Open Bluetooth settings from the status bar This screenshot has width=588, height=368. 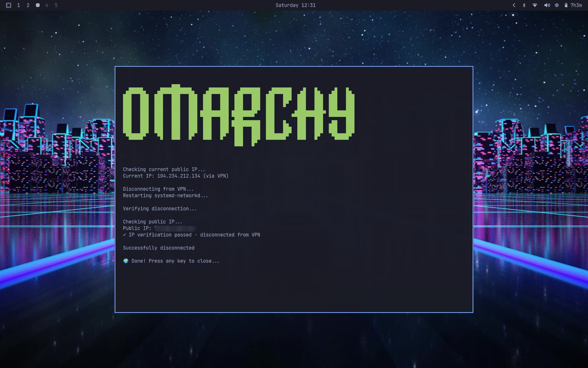pyautogui.click(x=524, y=5)
